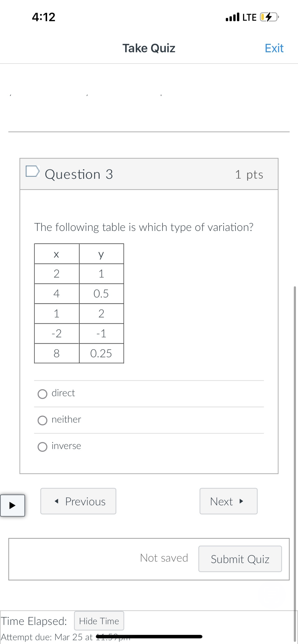Viewport: 298px width, 644px height.
Task: Open the Exit option in header
Action: coord(274,48)
